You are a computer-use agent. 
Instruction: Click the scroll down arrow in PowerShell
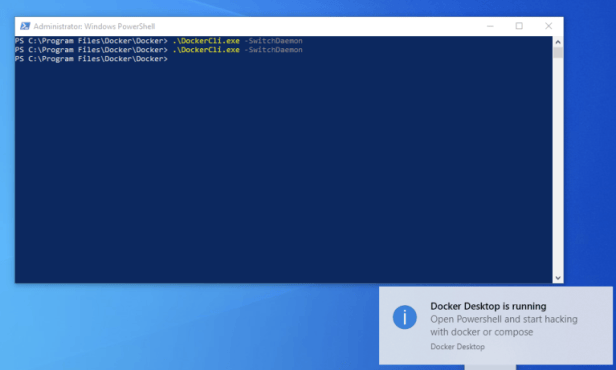(557, 278)
